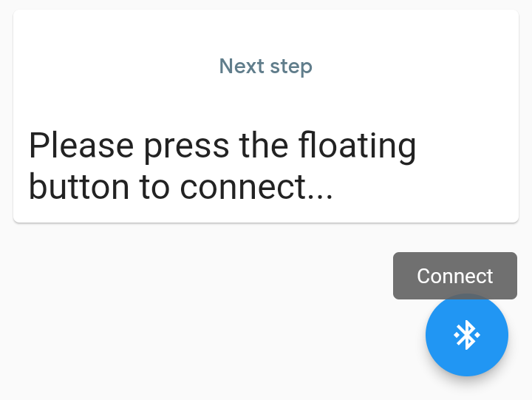This screenshot has width=532, height=400.
Task: Activate the blue round Bluetooth FAB
Action: [467, 335]
